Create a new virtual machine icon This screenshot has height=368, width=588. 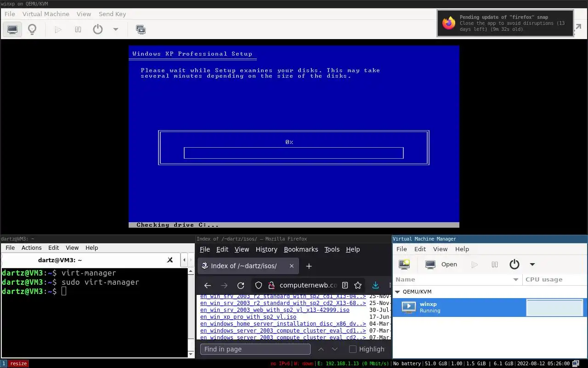point(405,264)
